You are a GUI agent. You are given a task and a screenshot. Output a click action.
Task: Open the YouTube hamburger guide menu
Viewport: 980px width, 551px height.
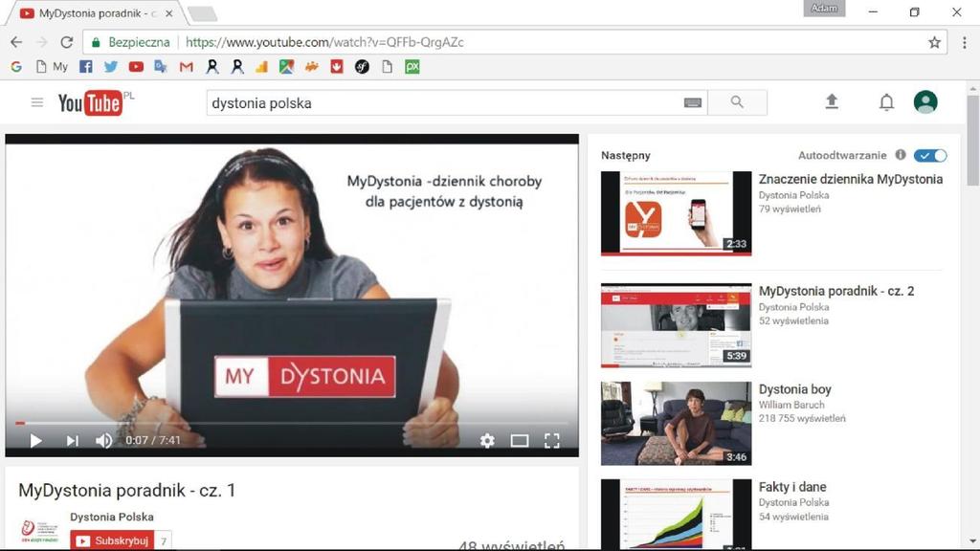click(37, 102)
